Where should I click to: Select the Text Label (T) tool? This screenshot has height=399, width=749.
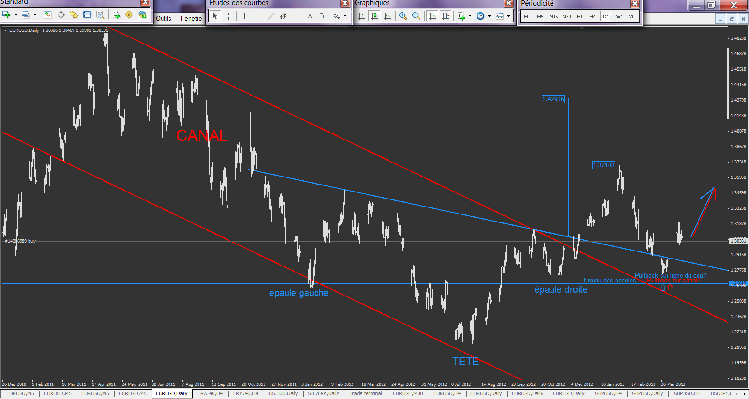(322, 16)
